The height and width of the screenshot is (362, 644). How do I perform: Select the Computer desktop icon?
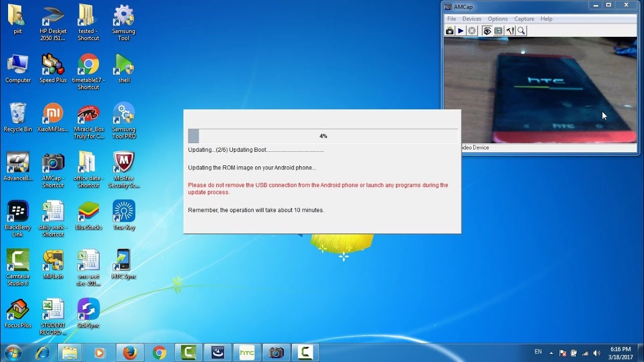18,68
